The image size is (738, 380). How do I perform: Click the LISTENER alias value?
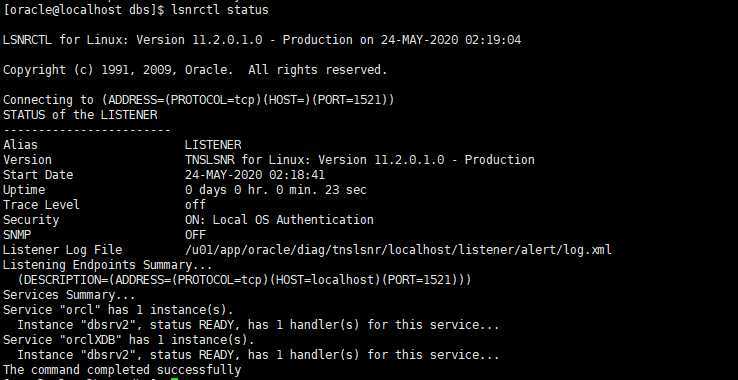[213, 145]
